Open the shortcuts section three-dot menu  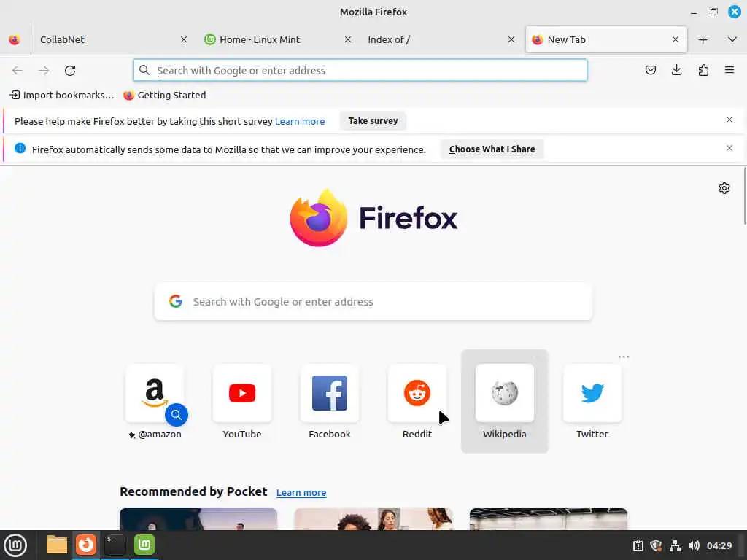tap(624, 357)
